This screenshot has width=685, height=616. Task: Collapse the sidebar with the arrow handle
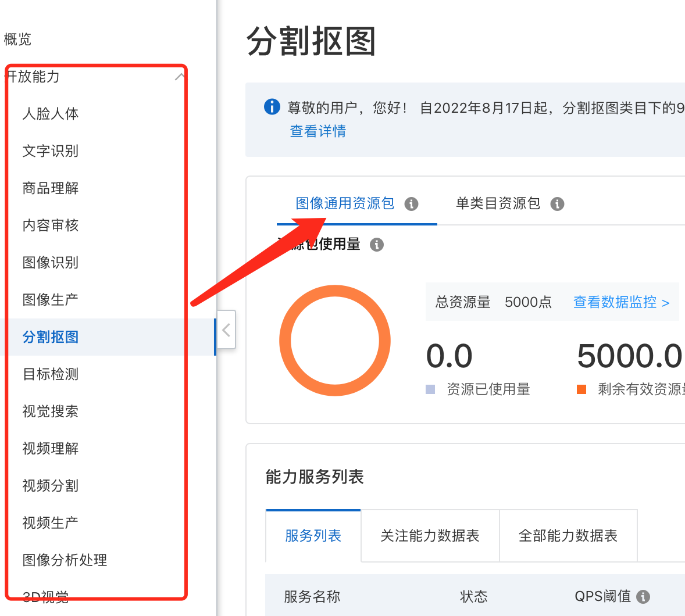(x=226, y=330)
